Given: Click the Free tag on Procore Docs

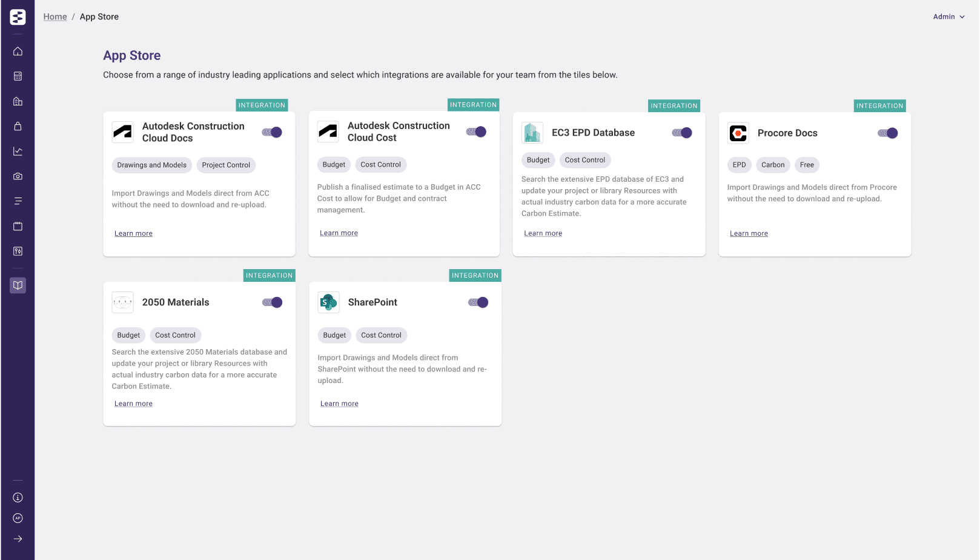Looking at the screenshot, I should pos(807,165).
